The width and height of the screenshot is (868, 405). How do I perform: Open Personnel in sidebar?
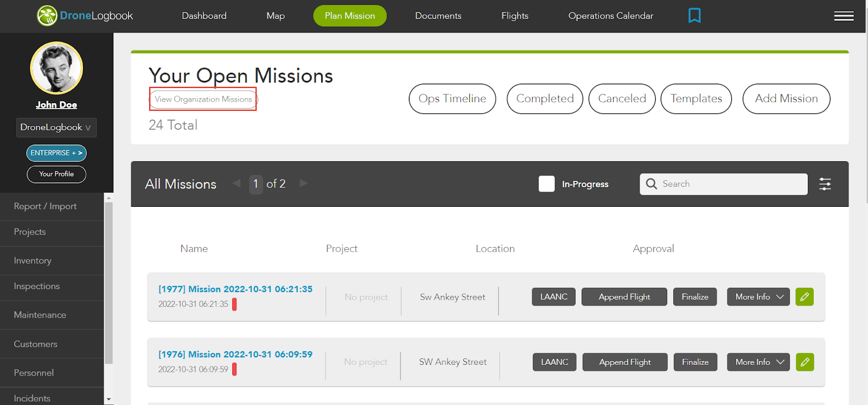click(x=52, y=373)
